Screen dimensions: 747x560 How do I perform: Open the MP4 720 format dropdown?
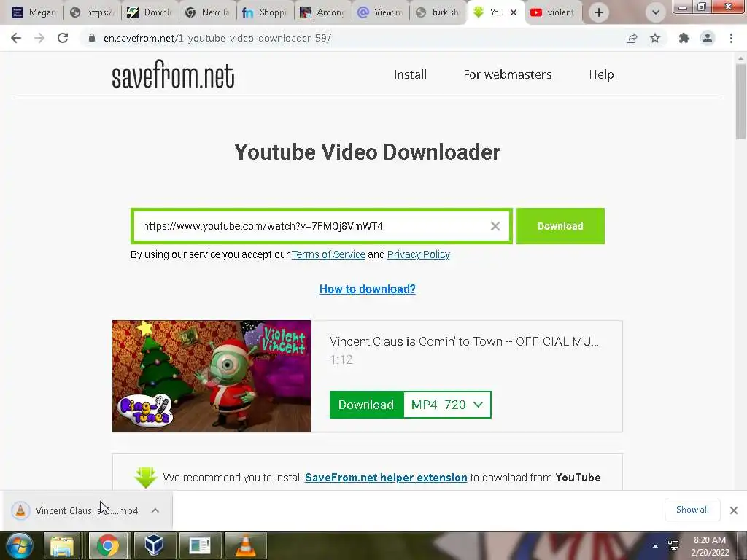click(447, 405)
